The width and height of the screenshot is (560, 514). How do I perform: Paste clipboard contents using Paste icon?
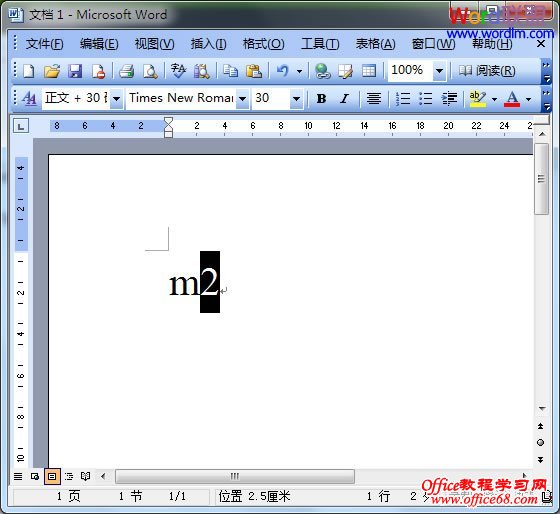(x=254, y=71)
